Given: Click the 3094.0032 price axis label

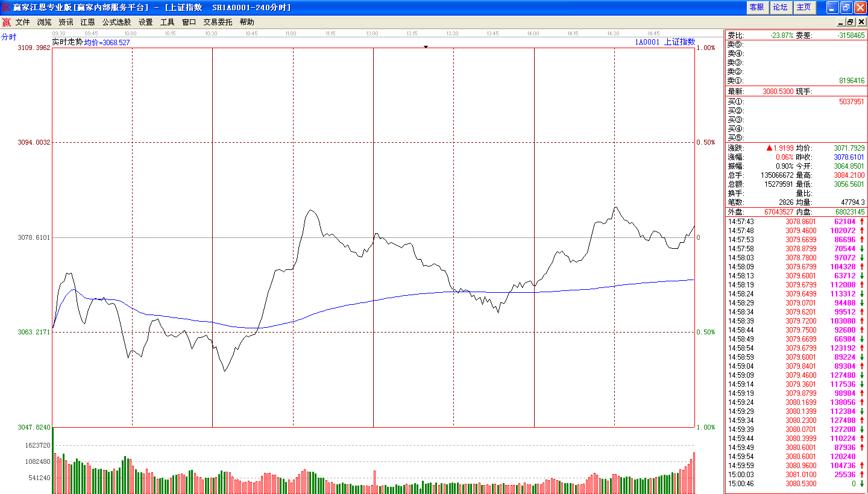Looking at the screenshot, I should pos(34,142).
